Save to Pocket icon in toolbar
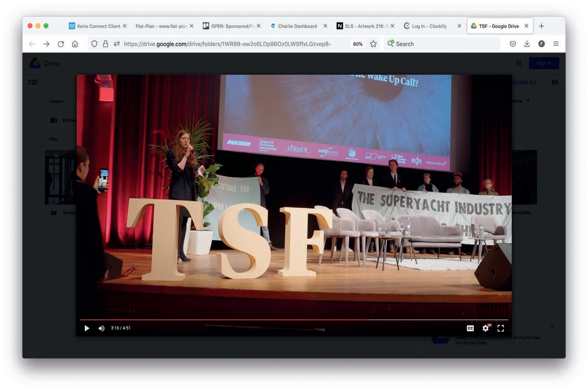Image resolution: width=588 pixels, height=390 pixels. click(513, 44)
